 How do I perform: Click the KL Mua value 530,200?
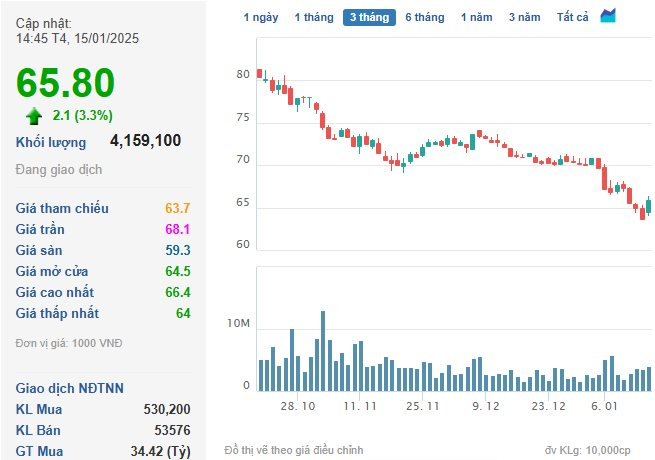pyautogui.click(x=167, y=409)
